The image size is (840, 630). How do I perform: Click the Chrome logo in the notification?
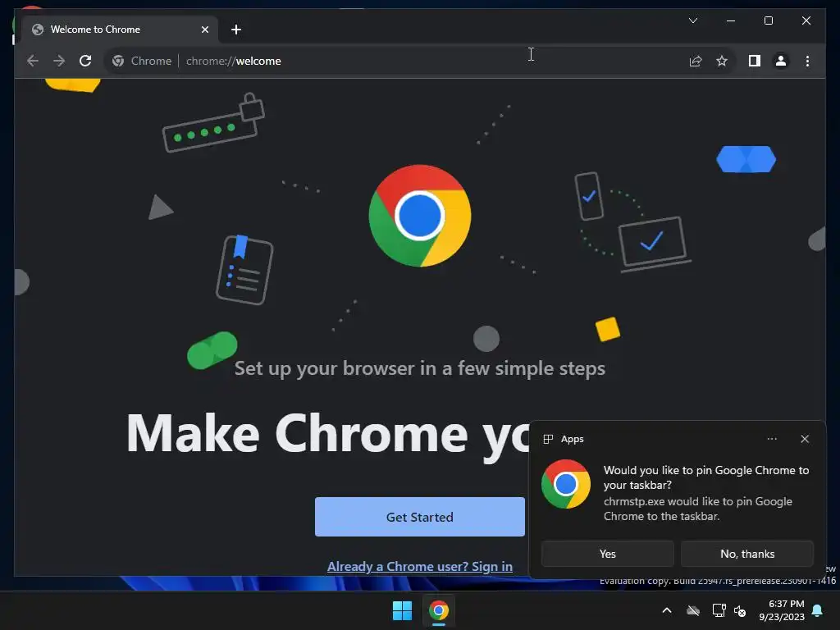click(x=566, y=484)
